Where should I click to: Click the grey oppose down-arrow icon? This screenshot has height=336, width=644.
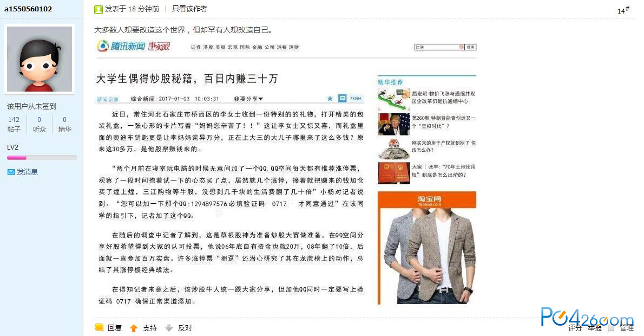tap(169, 328)
